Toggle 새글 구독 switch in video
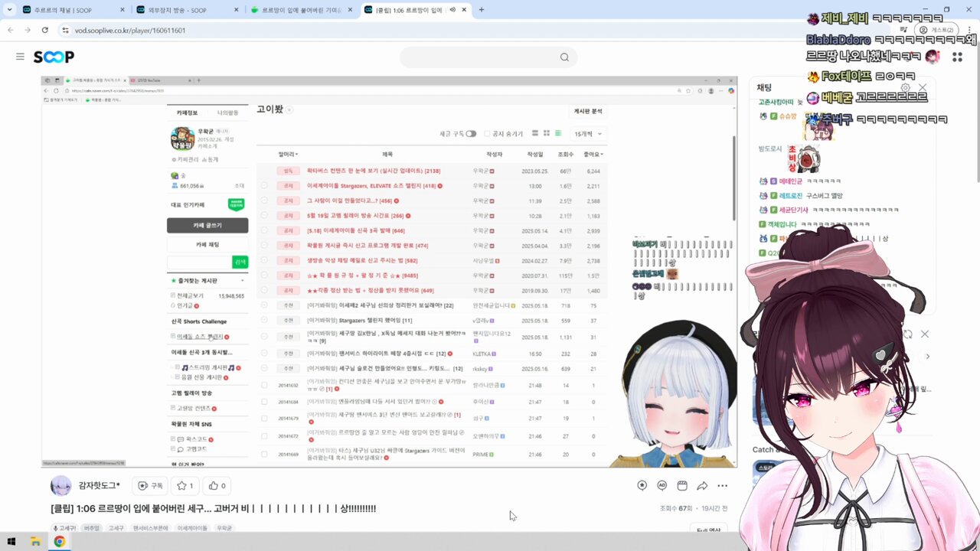This screenshot has width=980, height=551. pyautogui.click(x=471, y=133)
